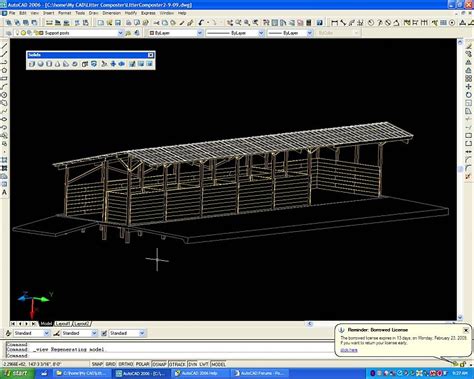Click the Slice icon in Solids toolbar
This screenshot has height=379, width=474.
tap(104, 64)
